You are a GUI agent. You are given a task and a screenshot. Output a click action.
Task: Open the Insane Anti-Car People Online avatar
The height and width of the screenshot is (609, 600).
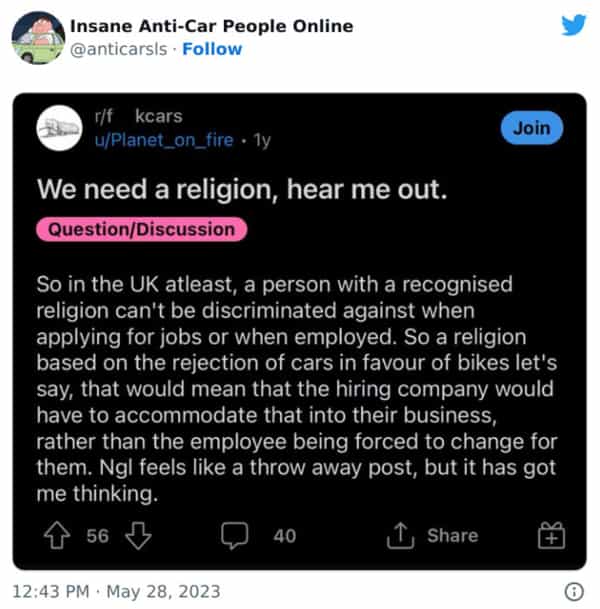38,38
